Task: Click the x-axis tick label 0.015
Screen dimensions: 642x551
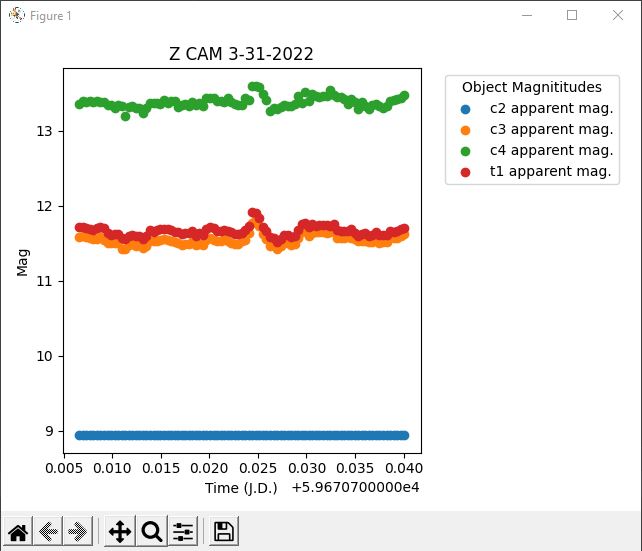Action: 161,468
